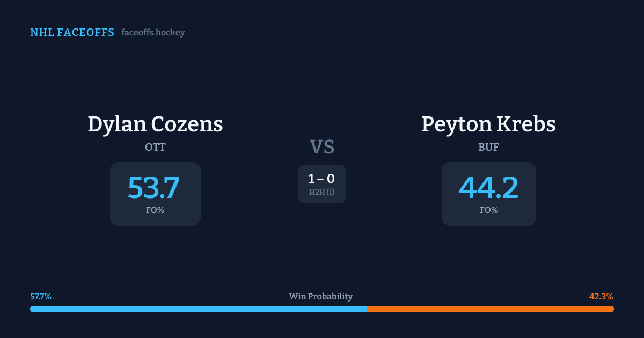Click the FO% label under 44.2
Viewport: 644px width, 338px height.
click(488, 210)
